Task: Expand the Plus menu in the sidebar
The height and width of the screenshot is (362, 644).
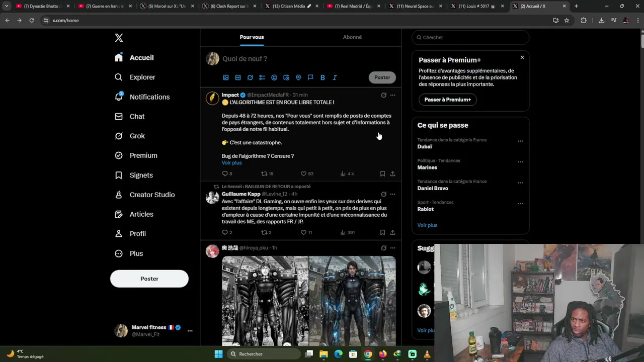Action: (129, 253)
